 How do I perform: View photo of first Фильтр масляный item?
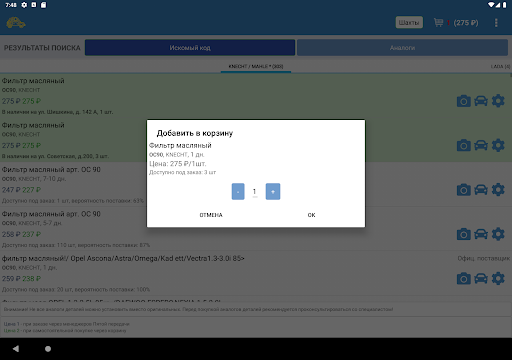pyautogui.click(x=463, y=101)
